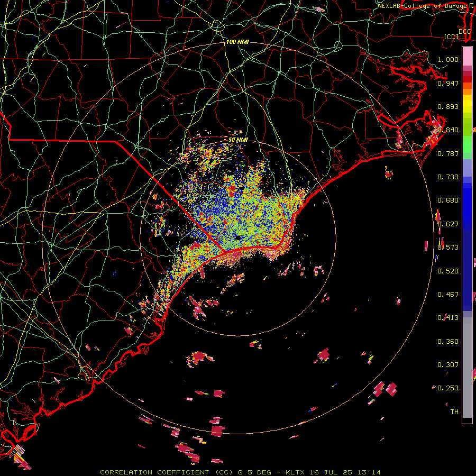Click the 0.307 legend value
The width and height of the screenshot is (476, 476).
pyautogui.click(x=448, y=365)
